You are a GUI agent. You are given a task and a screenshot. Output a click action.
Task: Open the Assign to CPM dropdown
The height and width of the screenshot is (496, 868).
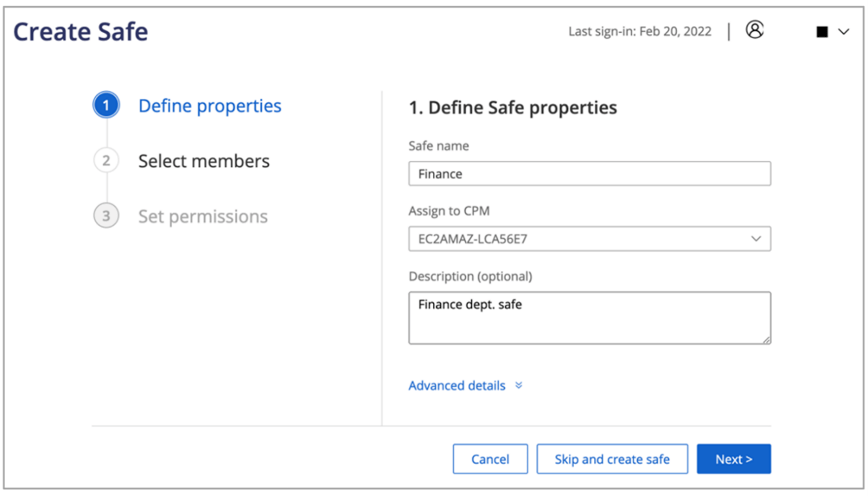click(582, 239)
